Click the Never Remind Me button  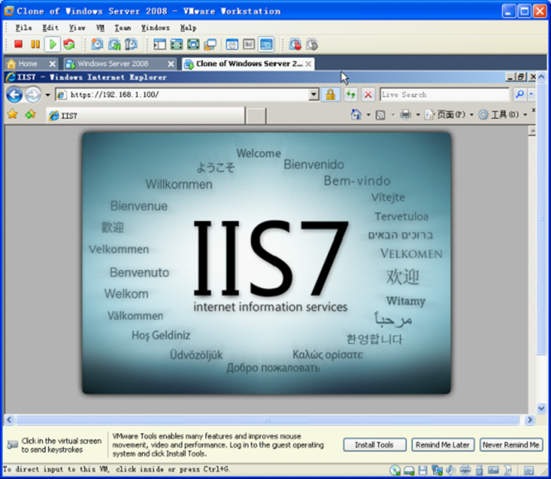pos(511,445)
